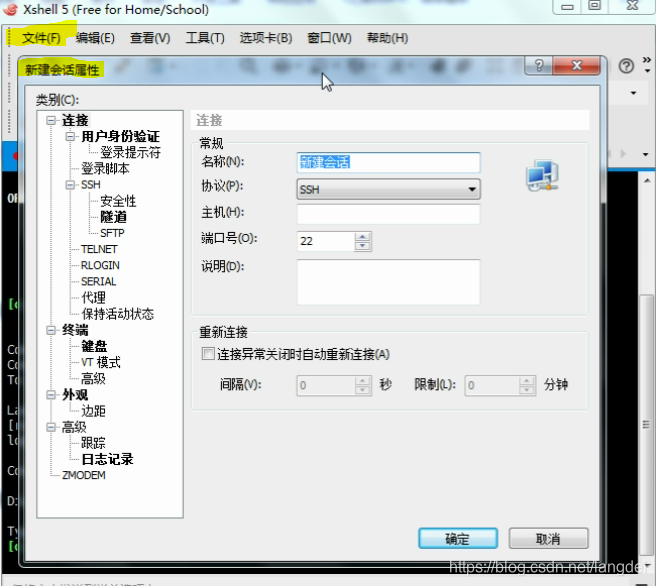Click the 间隔(V) seconds field
Viewport: 656px width, 586px height.
point(325,385)
